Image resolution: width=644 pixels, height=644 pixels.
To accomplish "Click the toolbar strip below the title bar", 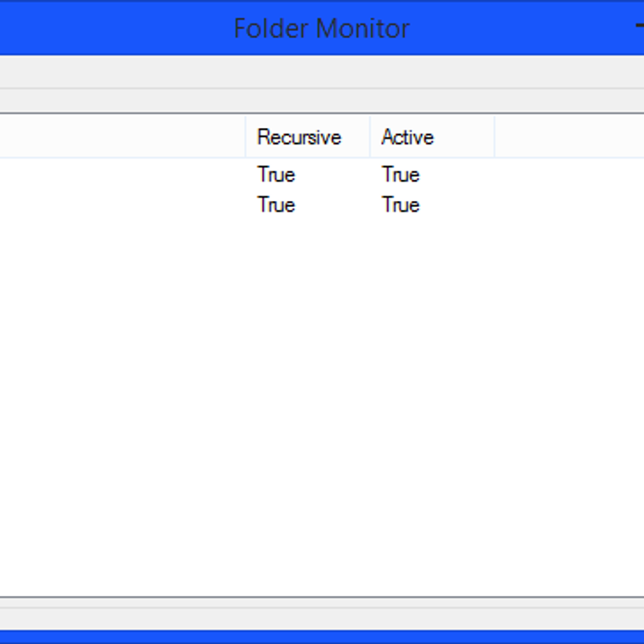I will (322, 70).
